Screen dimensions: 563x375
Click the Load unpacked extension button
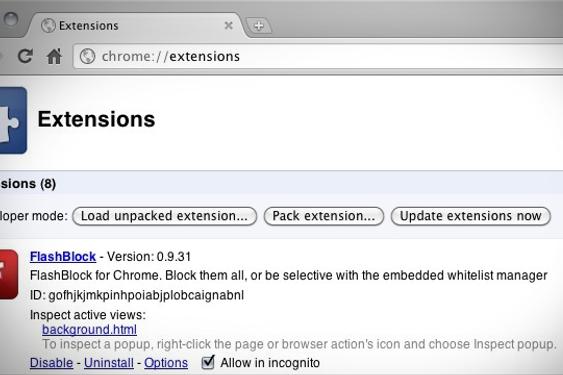[164, 216]
